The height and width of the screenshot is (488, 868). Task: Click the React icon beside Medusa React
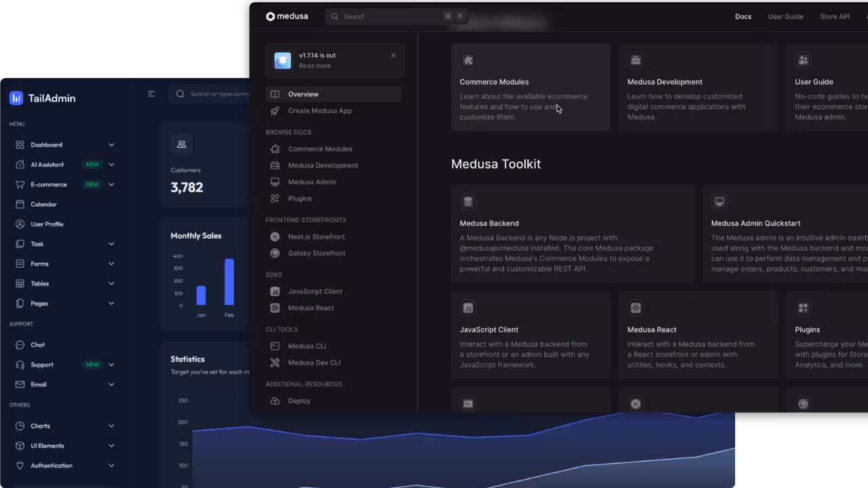click(275, 308)
